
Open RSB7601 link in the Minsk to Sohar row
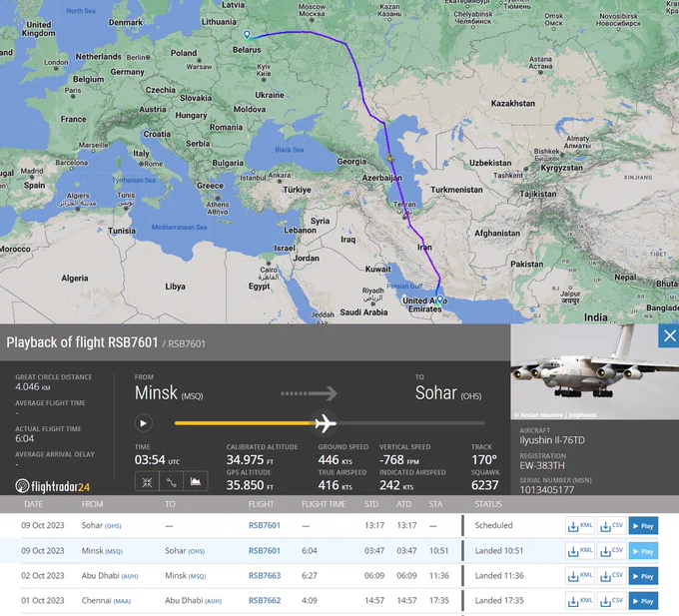pyautogui.click(x=265, y=551)
